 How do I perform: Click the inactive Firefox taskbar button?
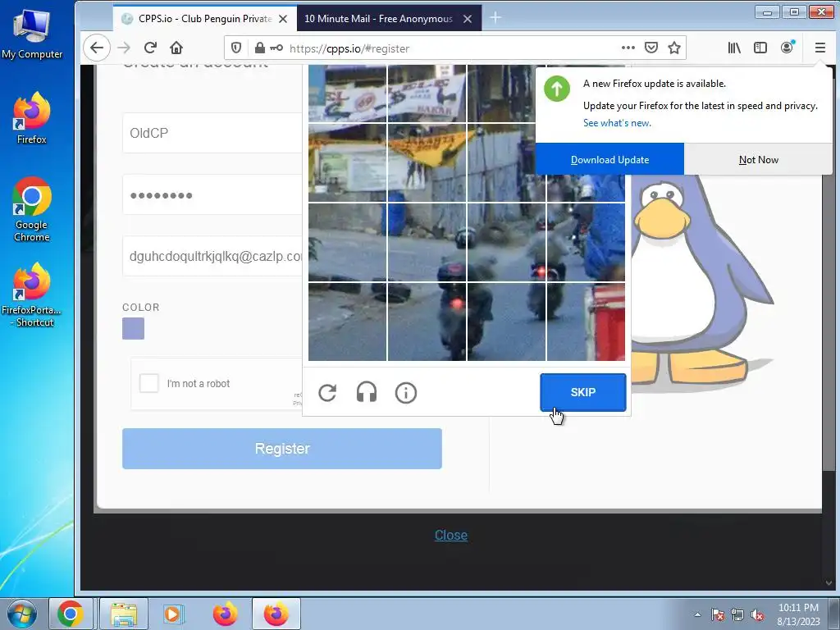tap(225, 614)
